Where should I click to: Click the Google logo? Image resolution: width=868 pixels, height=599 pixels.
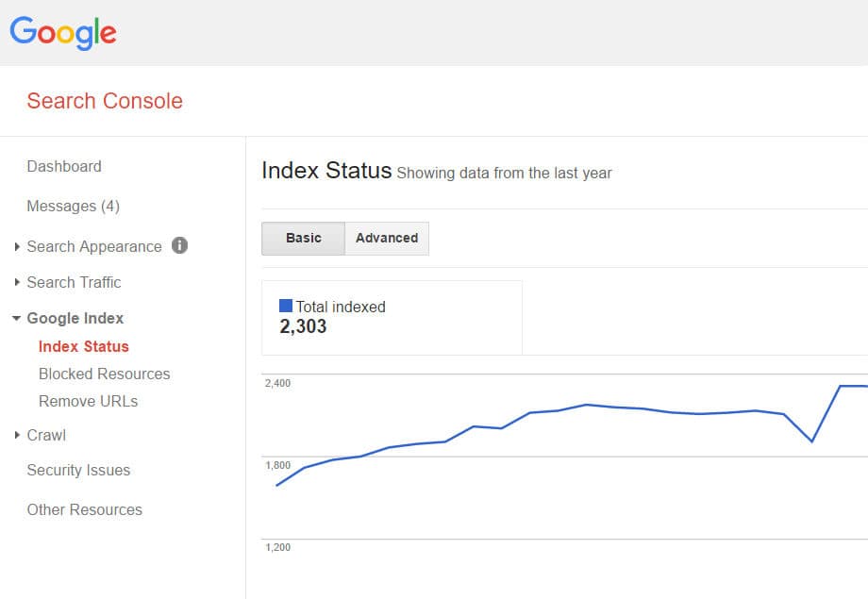tap(63, 33)
